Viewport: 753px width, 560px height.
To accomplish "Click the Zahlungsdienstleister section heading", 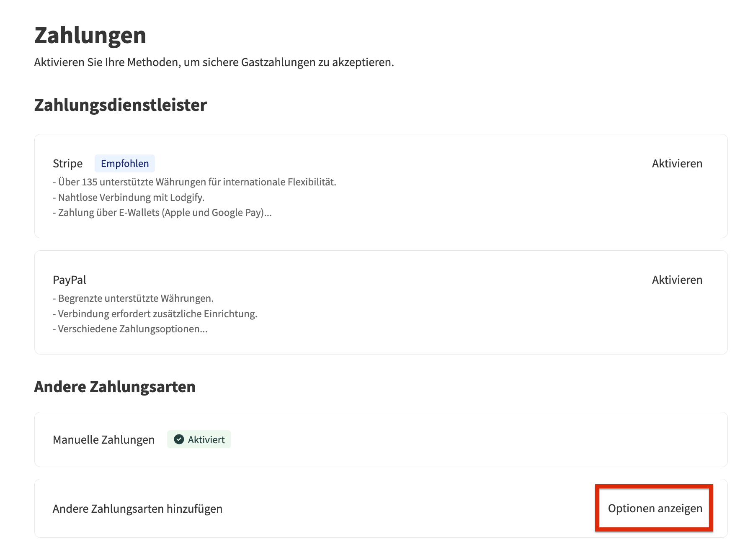I will pos(121,105).
